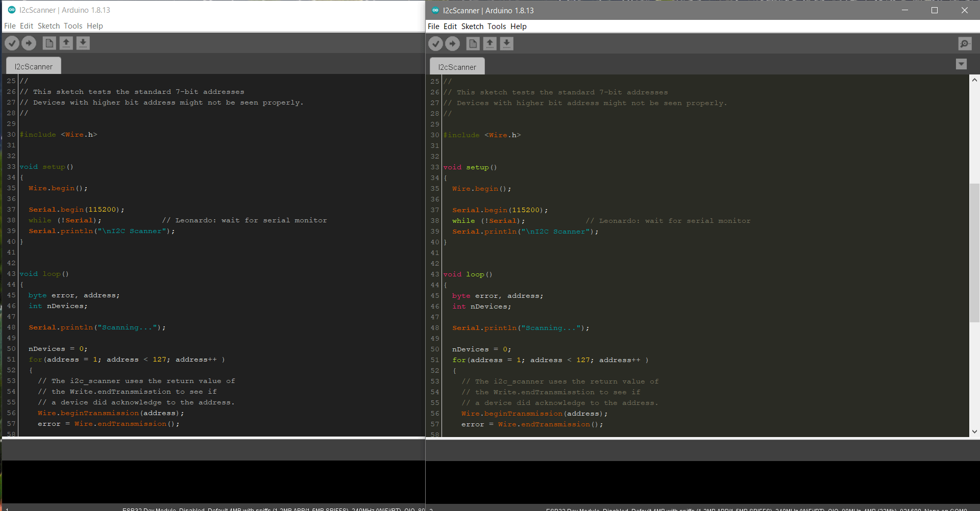
Task: Open the File menu in right window
Action: [x=433, y=27]
